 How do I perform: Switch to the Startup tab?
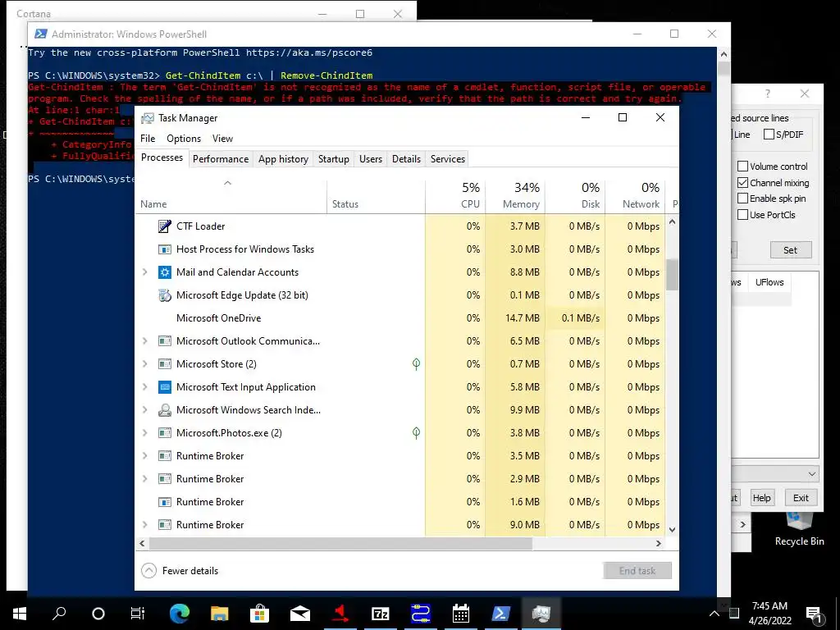334,159
